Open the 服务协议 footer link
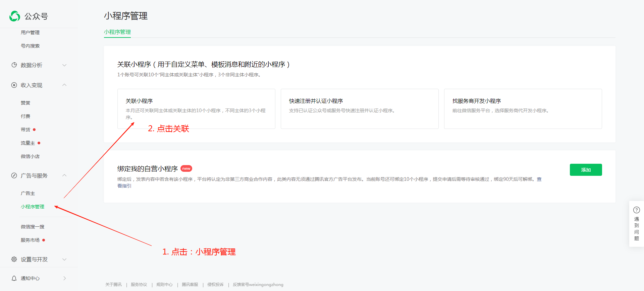The height and width of the screenshot is (291, 644). click(139, 285)
